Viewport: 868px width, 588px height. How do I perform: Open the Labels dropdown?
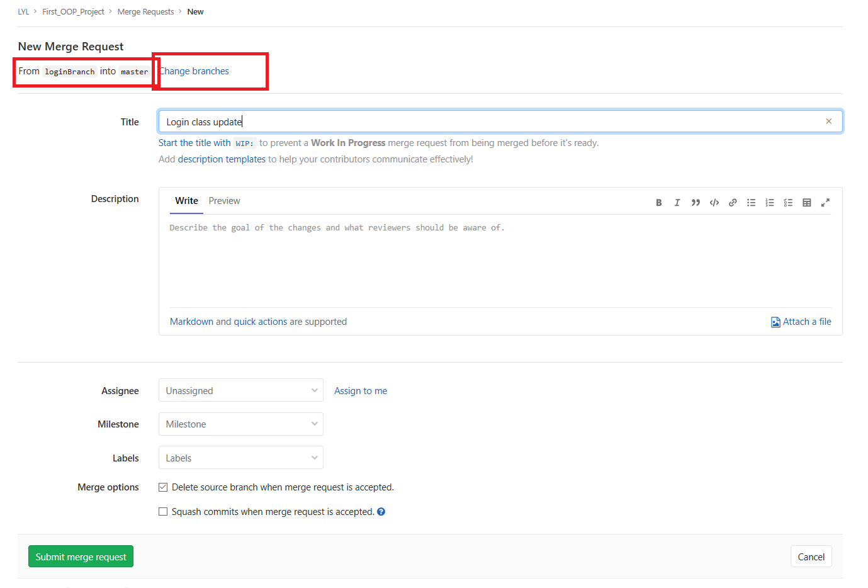pyautogui.click(x=241, y=458)
